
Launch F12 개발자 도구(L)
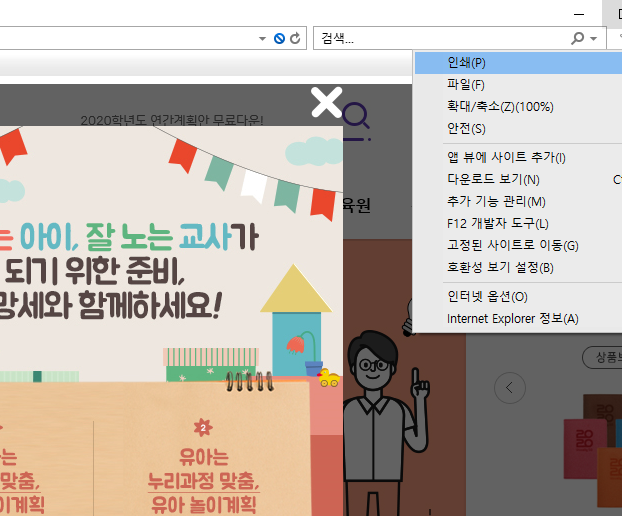click(x=518, y=224)
